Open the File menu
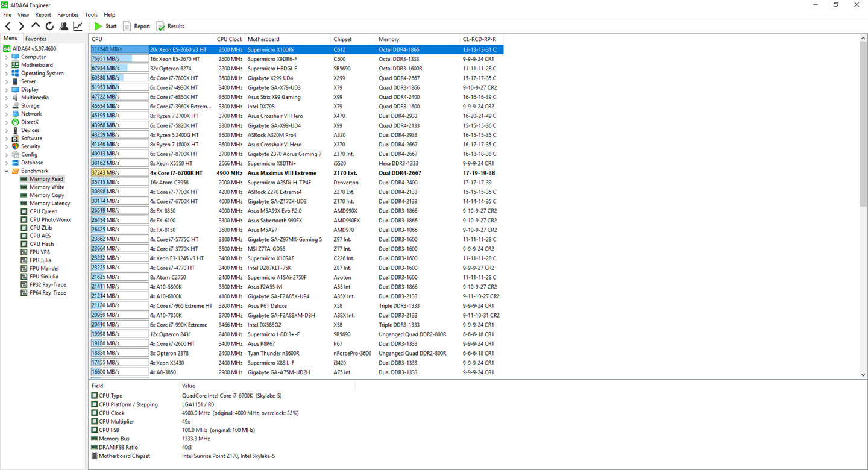Screen dimensions: 868x470 click(x=7, y=14)
